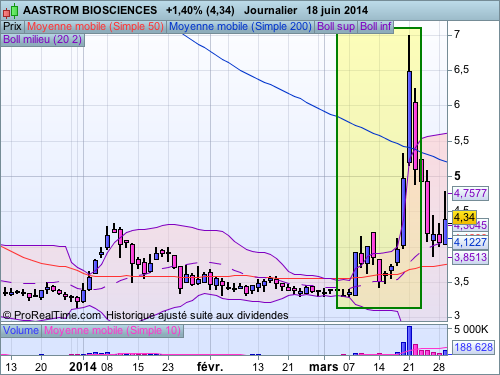Click the 13 date label left of 20
The image size is (500, 375).
click(x=11, y=367)
